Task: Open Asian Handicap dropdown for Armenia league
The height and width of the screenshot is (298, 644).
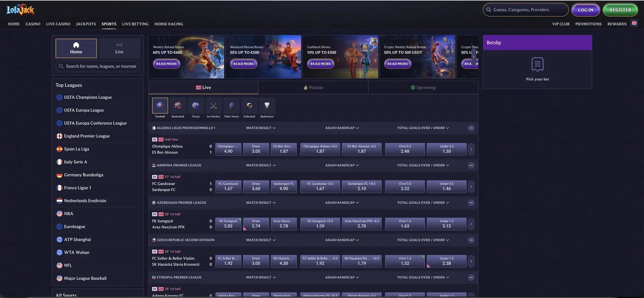Action: point(342,165)
